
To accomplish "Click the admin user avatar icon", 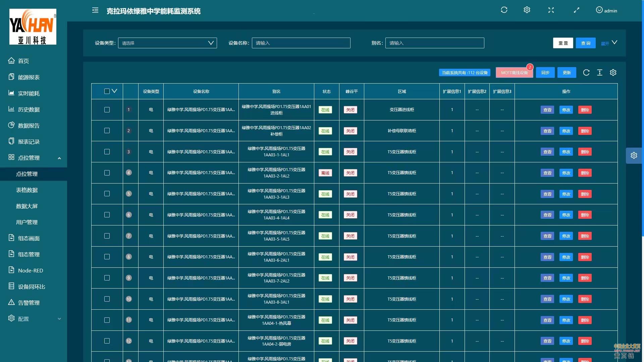I will [599, 10].
